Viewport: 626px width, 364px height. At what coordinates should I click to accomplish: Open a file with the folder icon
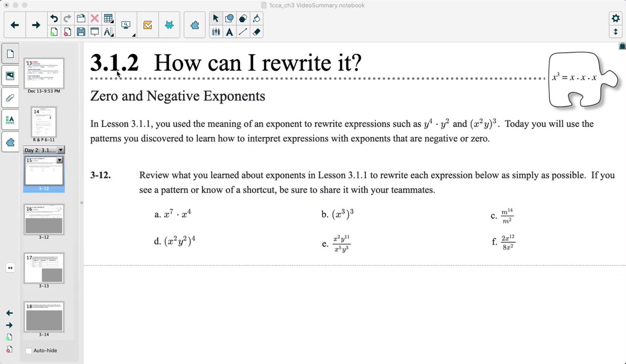[x=81, y=19]
